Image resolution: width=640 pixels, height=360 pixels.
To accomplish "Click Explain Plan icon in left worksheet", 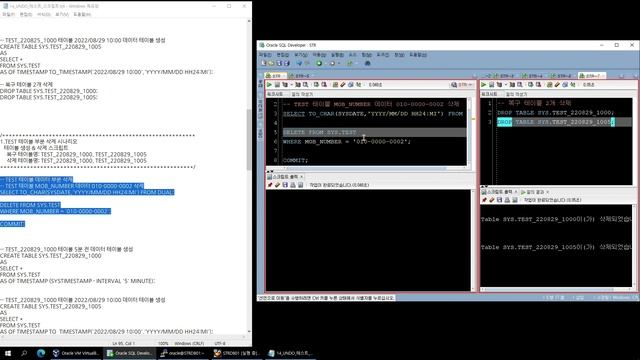I will (x=285, y=84).
